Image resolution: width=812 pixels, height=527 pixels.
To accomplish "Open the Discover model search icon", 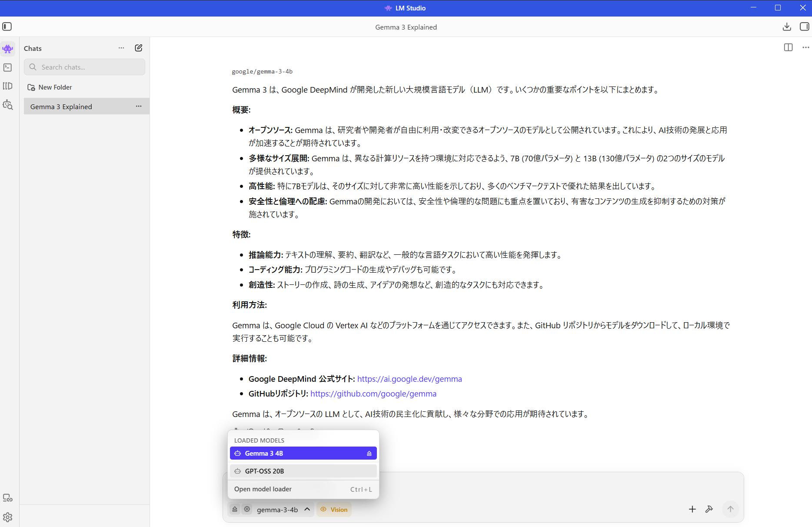I will pyautogui.click(x=7, y=105).
